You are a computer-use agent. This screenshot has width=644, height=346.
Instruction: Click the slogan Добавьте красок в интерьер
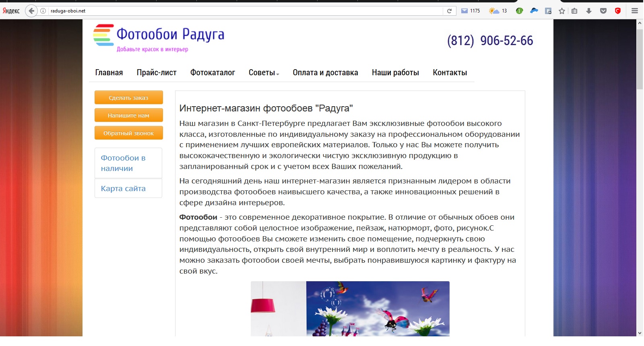(x=152, y=49)
